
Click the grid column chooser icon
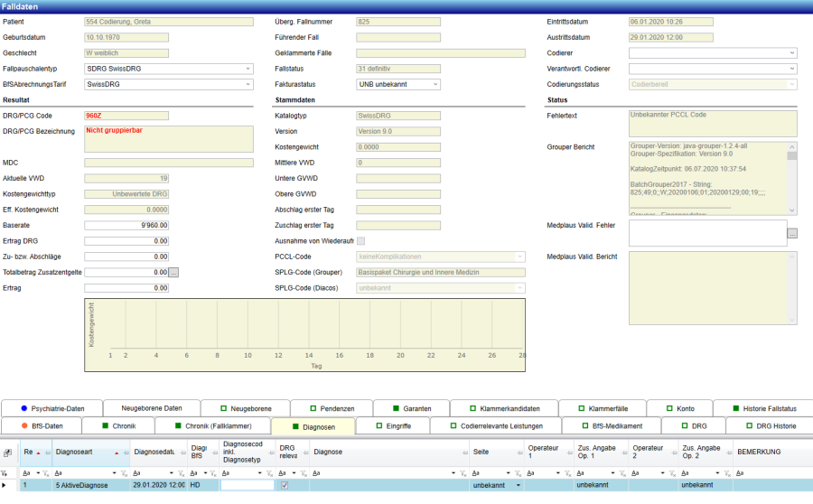[8, 453]
